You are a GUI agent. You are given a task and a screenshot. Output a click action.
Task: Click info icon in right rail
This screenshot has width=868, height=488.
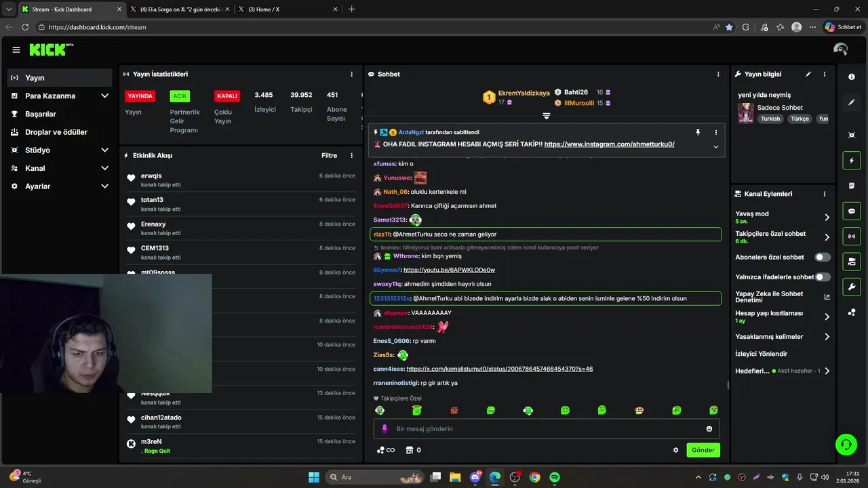click(852, 77)
